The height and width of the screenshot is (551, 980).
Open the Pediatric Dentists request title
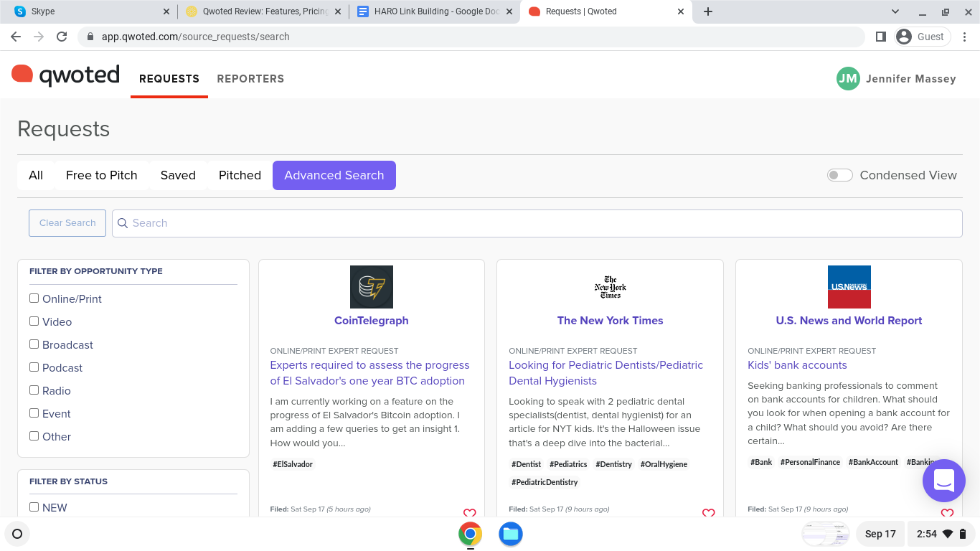click(x=606, y=373)
